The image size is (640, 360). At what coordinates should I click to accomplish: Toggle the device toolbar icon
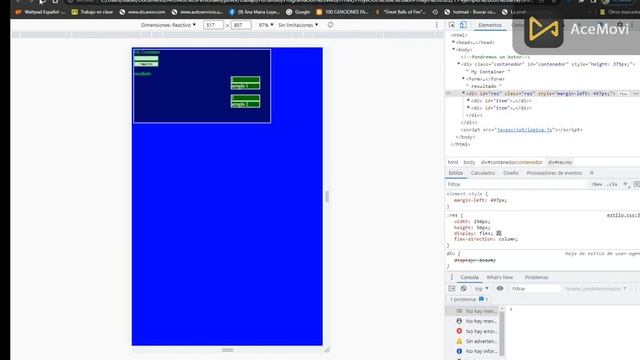point(463,25)
